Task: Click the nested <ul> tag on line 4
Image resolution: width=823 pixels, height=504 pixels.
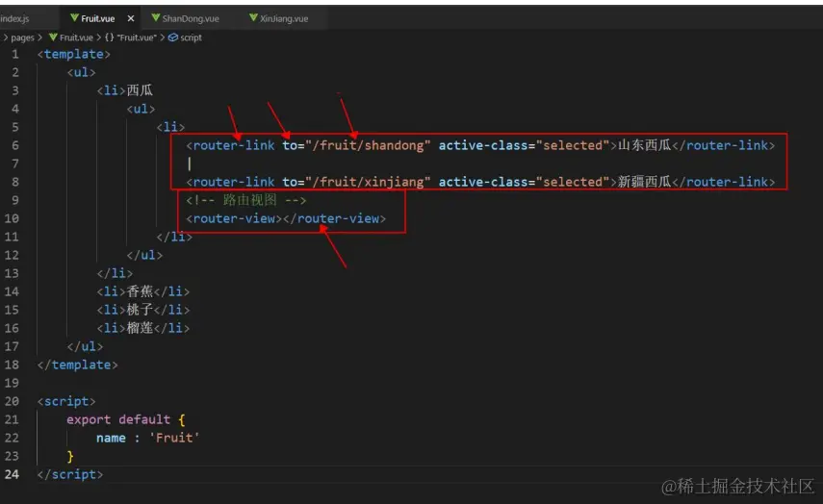Action: click(x=141, y=109)
